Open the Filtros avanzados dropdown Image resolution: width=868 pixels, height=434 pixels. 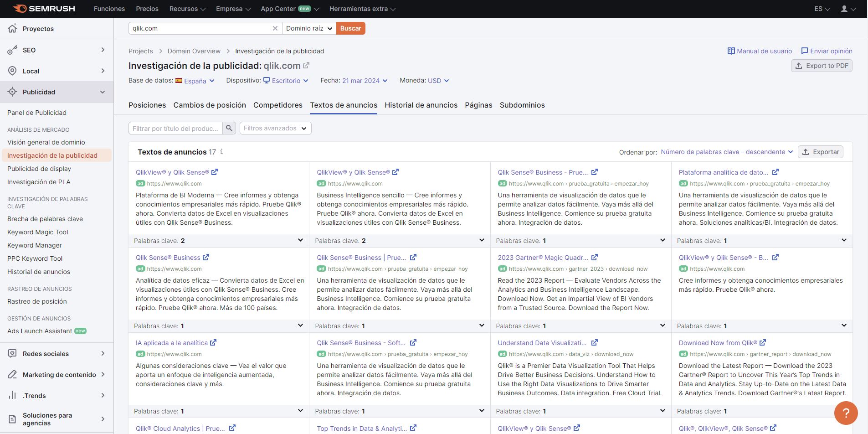(276, 128)
